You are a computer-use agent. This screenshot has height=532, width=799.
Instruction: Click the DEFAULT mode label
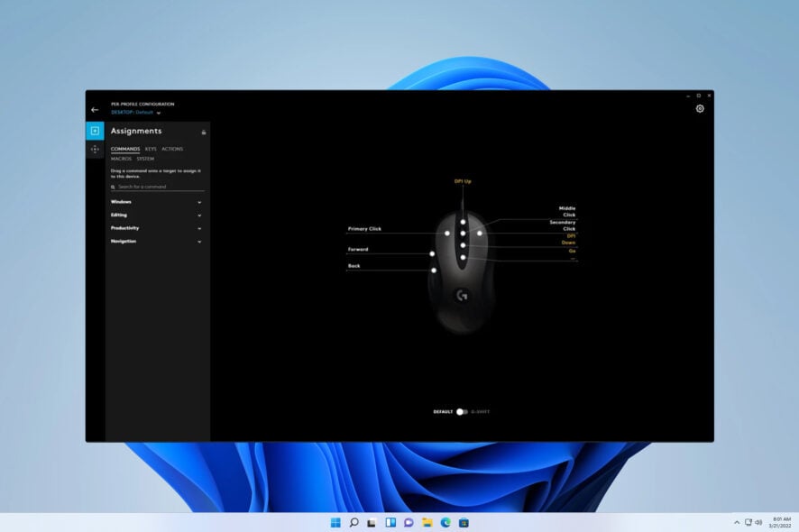click(x=443, y=412)
